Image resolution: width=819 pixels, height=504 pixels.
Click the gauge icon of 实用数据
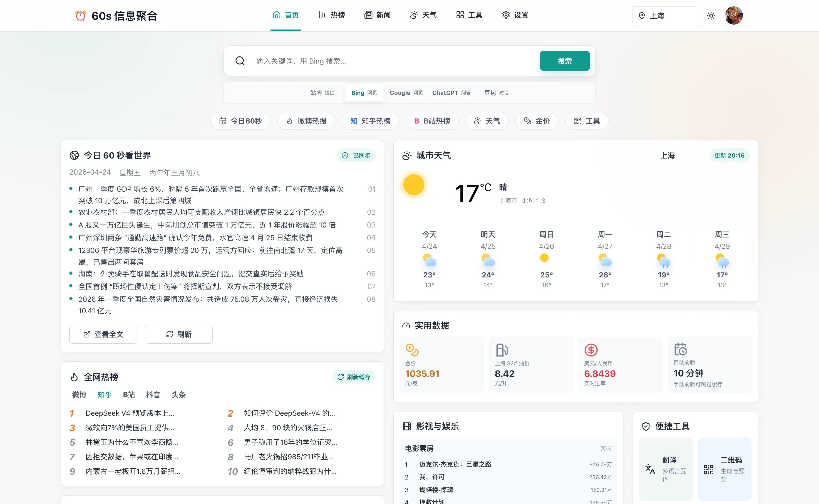[x=406, y=326]
